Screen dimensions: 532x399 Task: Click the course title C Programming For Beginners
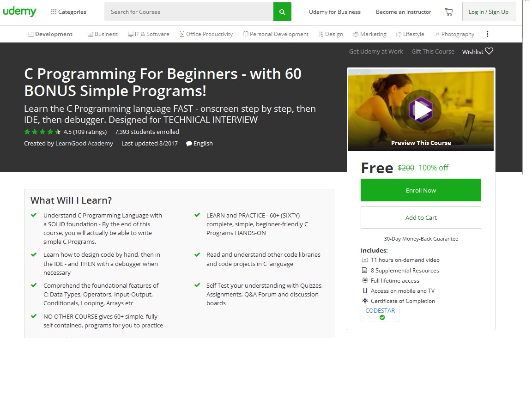pyautogui.click(x=163, y=83)
